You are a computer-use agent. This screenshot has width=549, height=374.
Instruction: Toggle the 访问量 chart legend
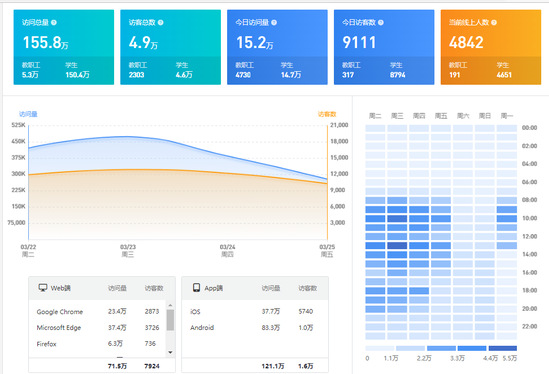coord(28,114)
